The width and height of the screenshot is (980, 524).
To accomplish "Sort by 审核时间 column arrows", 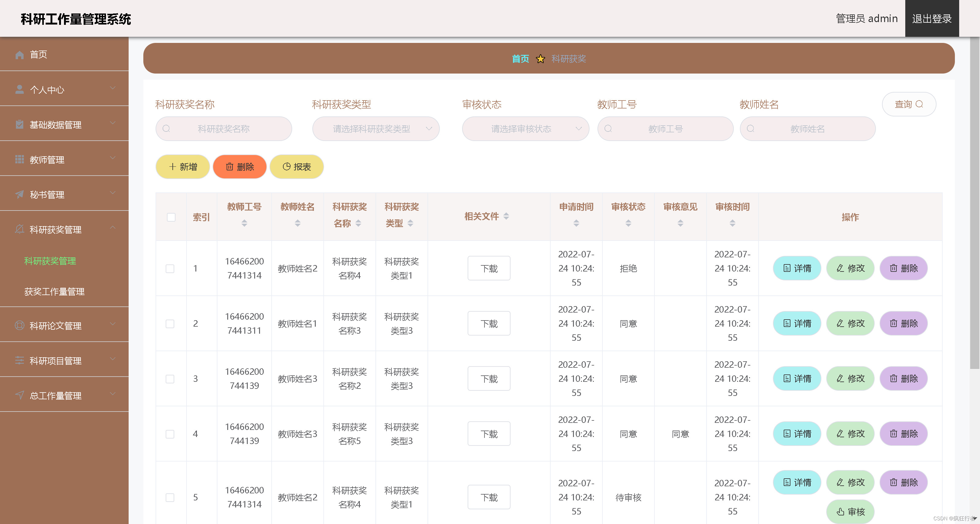I will tap(733, 223).
